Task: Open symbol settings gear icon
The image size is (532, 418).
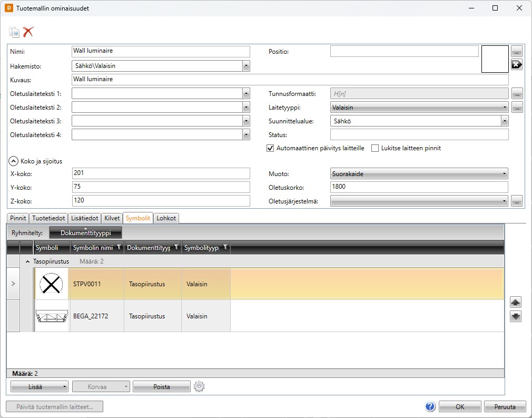Action: (x=199, y=386)
